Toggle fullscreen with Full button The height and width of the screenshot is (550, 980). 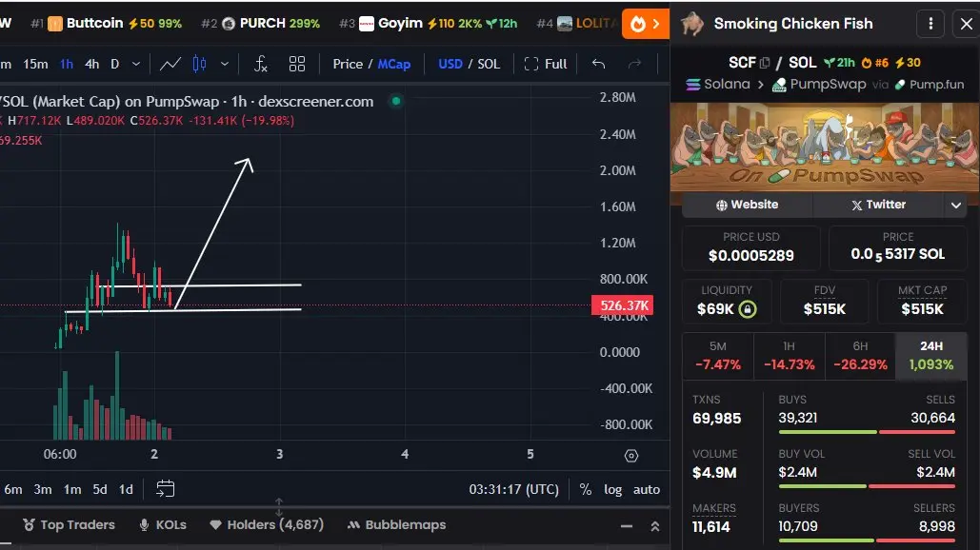[x=546, y=64]
